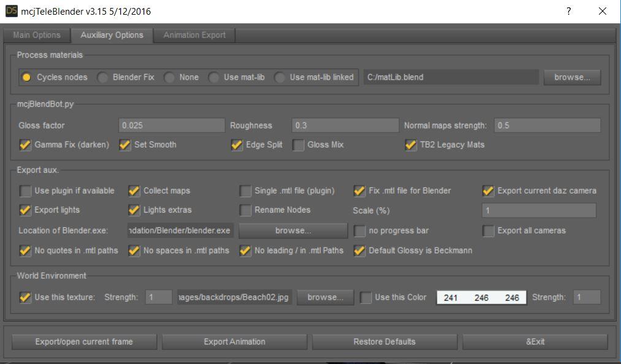Screen dimensions: 621x364
Task: Toggle No leading / in .mtl Paths
Action: click(246, 250)
